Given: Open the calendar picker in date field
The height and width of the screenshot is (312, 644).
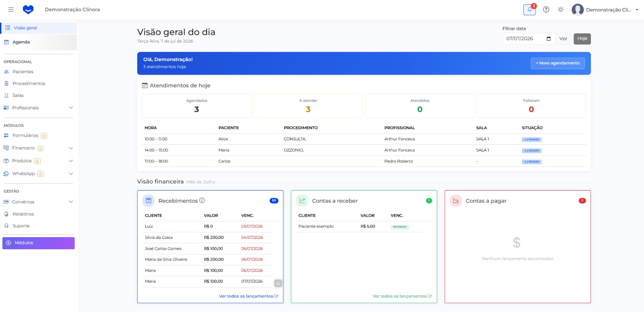Looking at the screenshot, I should [549, 39].
